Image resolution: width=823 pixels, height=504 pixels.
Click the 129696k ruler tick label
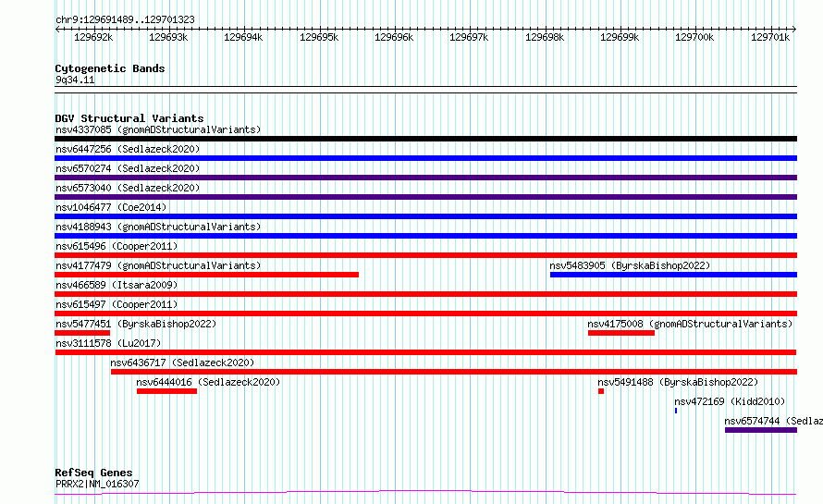(394, 37)
